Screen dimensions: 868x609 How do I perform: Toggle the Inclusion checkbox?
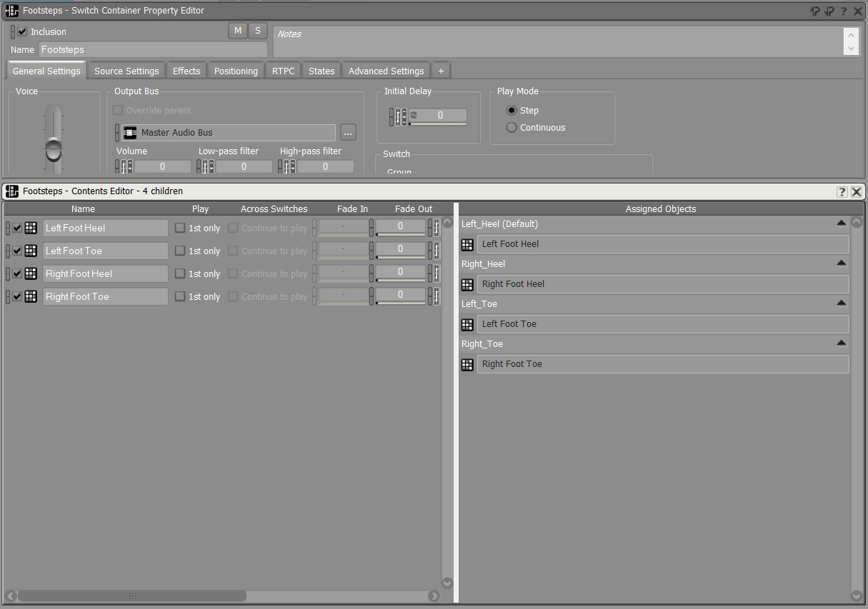click(22, 31)
